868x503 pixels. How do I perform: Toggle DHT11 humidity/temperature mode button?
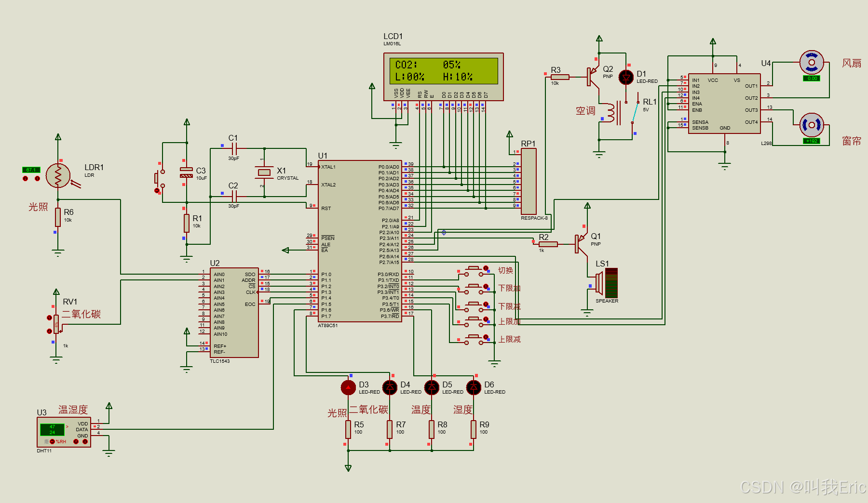[53, 441]
